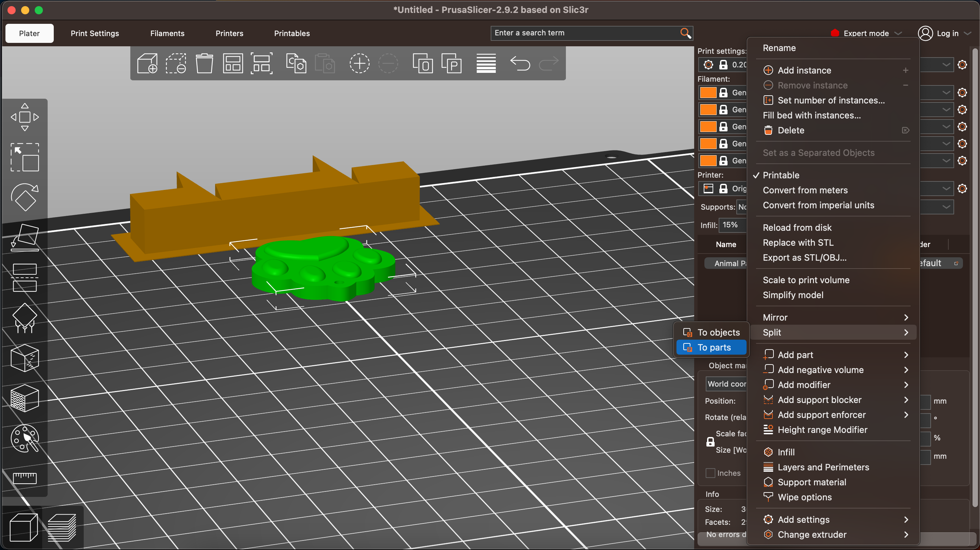
Task: Click gear icon beside Printer preset
Action: tap(962, 189)
